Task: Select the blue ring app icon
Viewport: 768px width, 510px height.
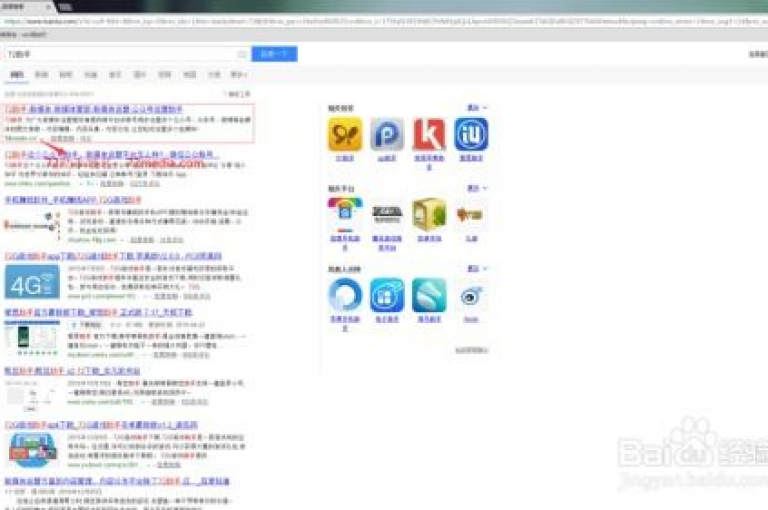Action: tap(345, 295)
